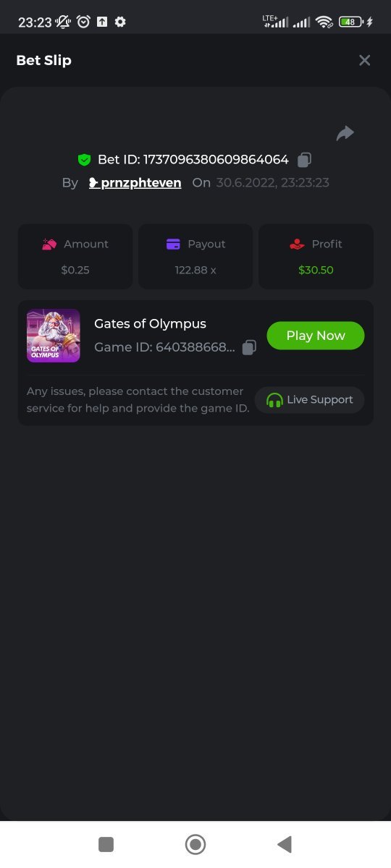Tap the $30.50 profit value
This screenshot has width=391, height=868.
316,270
